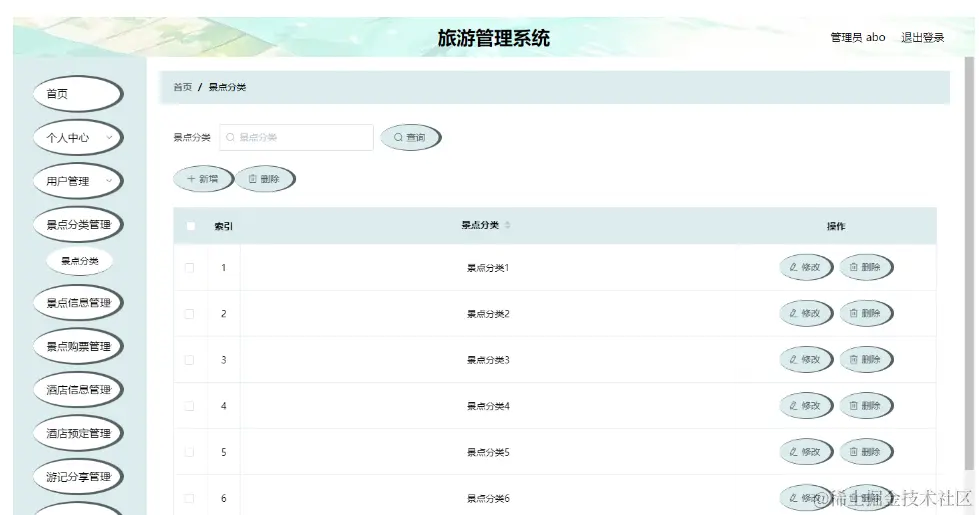Check the checkbox for row 5
The height and width of the screenshot is (515, 979).
click(189, 453)
